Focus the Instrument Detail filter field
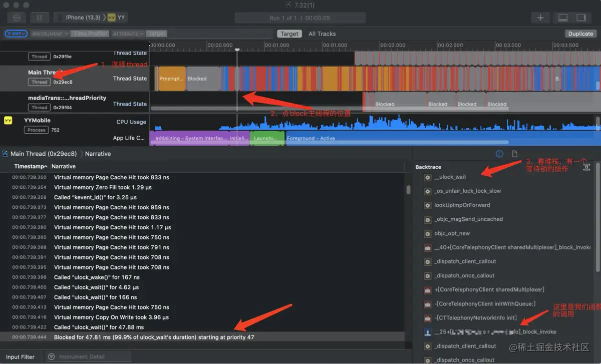This screenshot has height=364, width=601. pos(88,357)
